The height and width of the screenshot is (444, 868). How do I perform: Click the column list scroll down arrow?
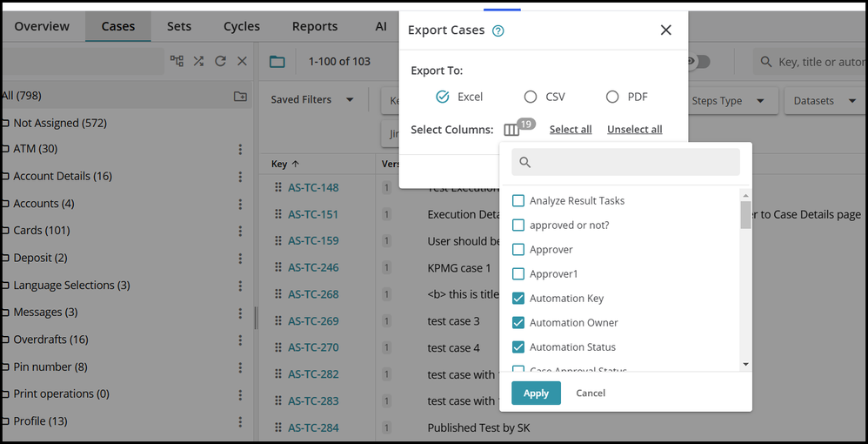point(745,364)
